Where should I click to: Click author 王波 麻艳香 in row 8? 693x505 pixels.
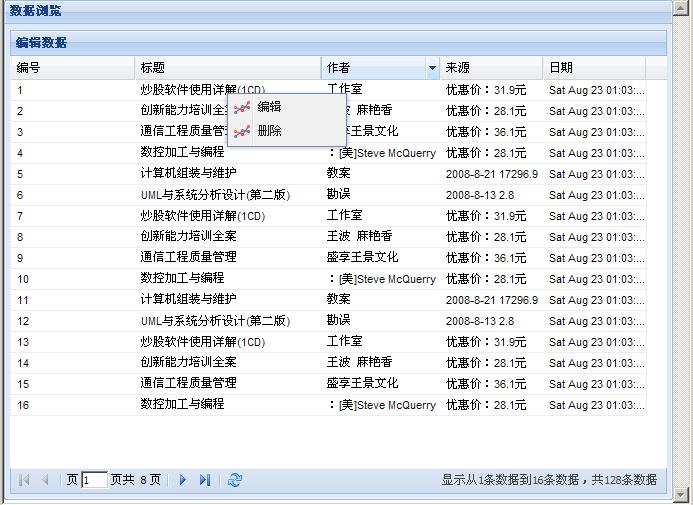point(359,236)
